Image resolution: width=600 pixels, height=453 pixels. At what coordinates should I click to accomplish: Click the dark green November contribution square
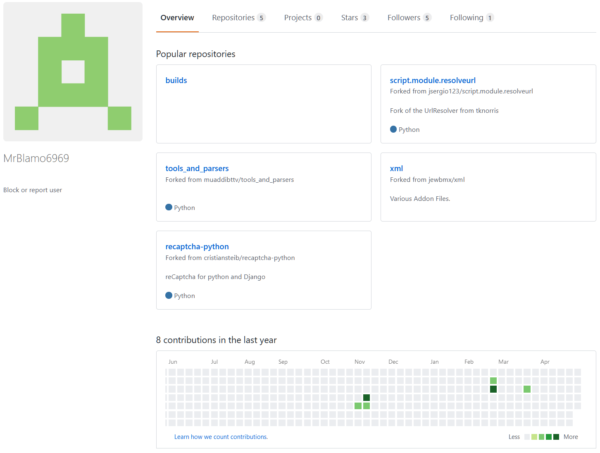tap(366, 398)
